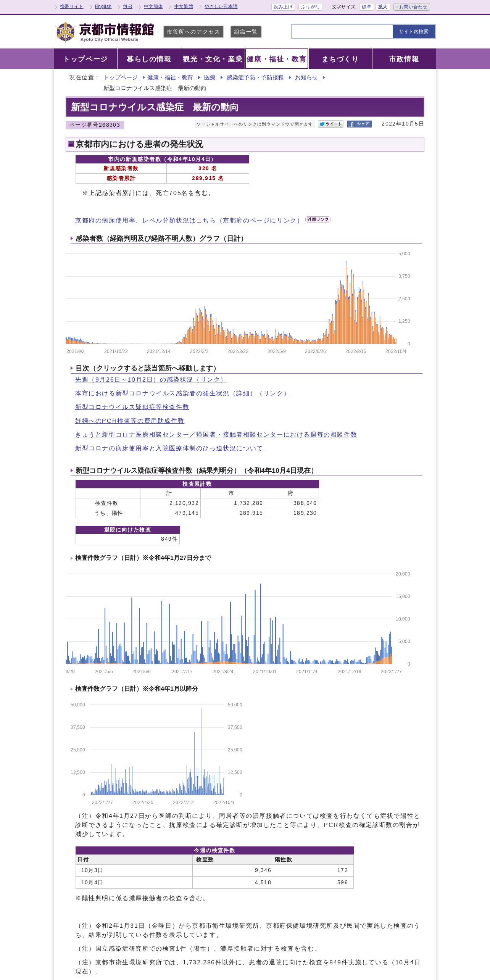Click breadcrumb 感染症予防・予防接種 link
The width and height of the screenshot is (490, 980).
[x=255, y=77]
